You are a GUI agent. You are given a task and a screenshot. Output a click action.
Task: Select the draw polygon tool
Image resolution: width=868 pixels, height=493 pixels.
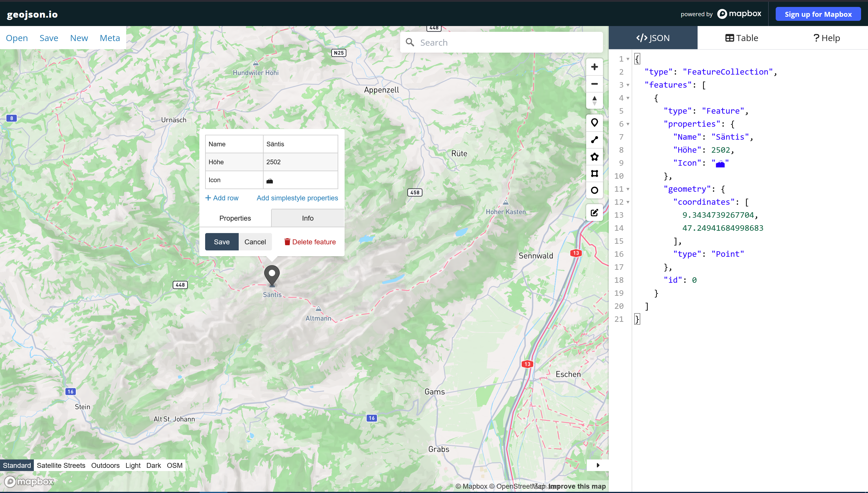(595, 157)
